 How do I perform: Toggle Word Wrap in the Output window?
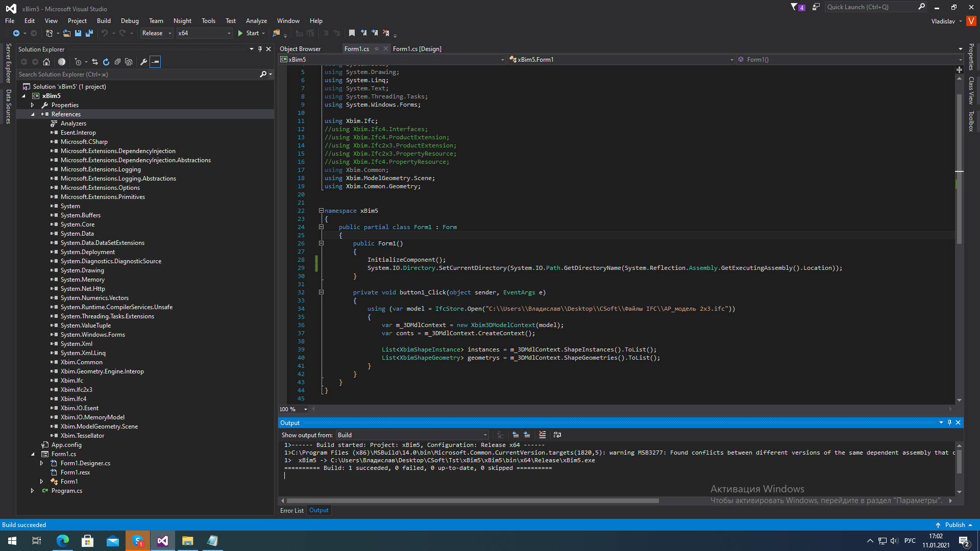(x=557, y=435)
